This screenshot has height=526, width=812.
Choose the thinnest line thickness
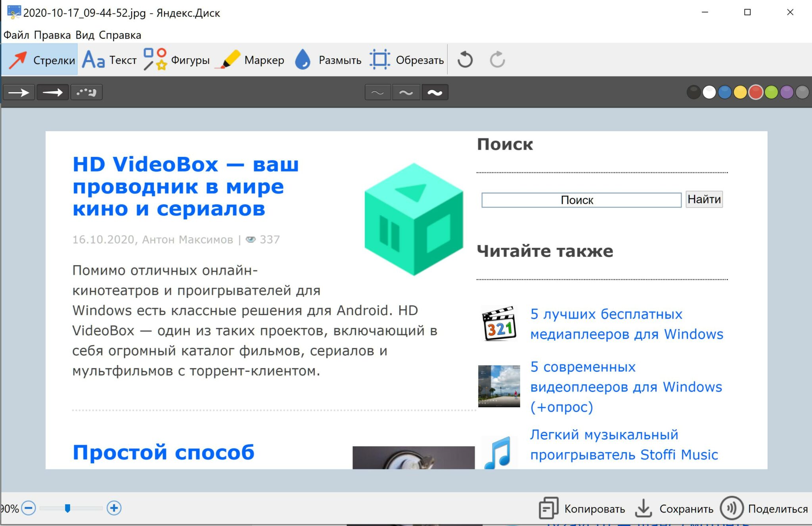377,92
